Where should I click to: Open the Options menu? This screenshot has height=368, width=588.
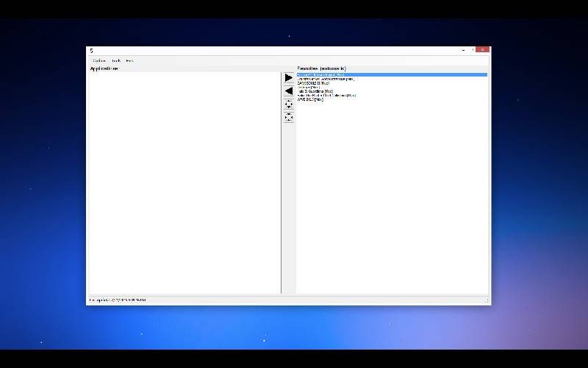99,60
